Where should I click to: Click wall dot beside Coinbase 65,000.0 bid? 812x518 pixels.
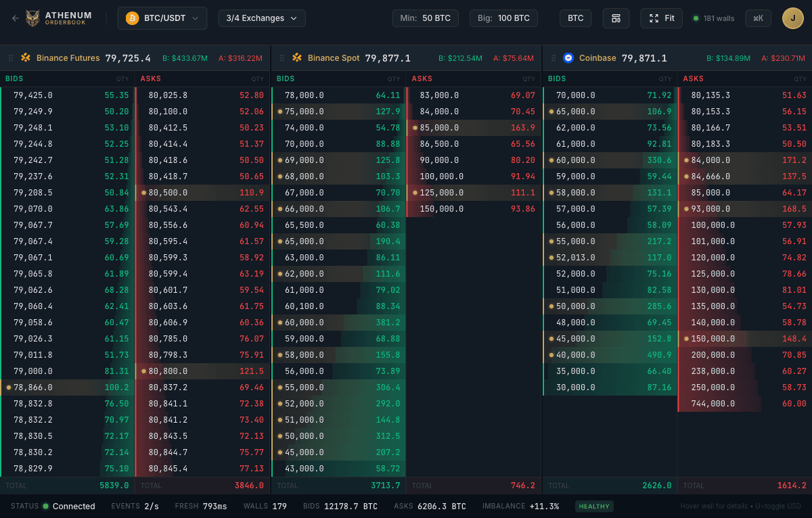[x=551, y=112]
